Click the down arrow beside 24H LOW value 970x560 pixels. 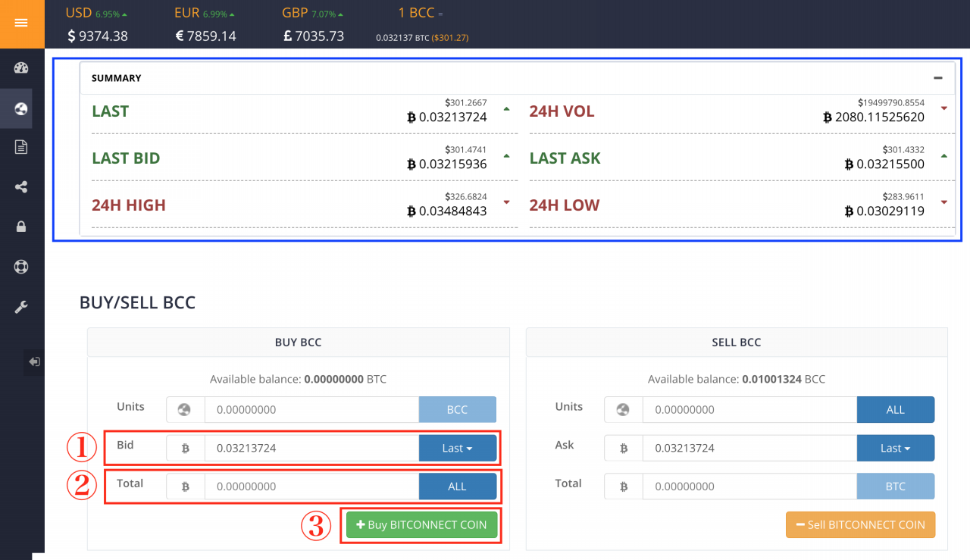[x=944, y=203]
